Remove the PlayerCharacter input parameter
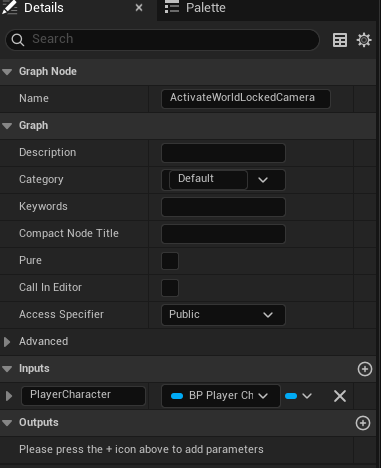This screenshot has width=381, height=468. coord(340,396)
